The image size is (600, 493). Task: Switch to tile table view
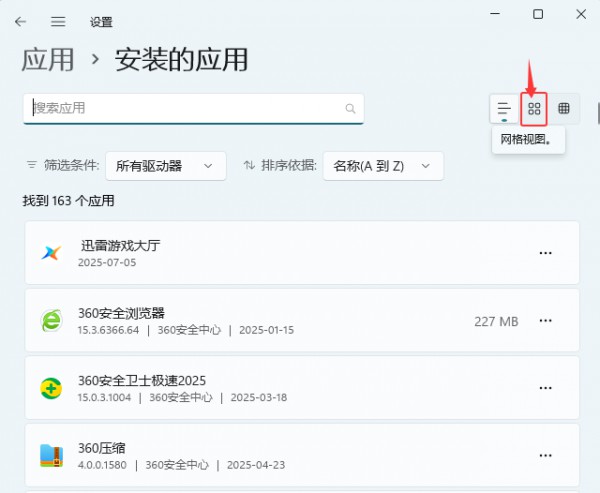[x=564, y=109]
